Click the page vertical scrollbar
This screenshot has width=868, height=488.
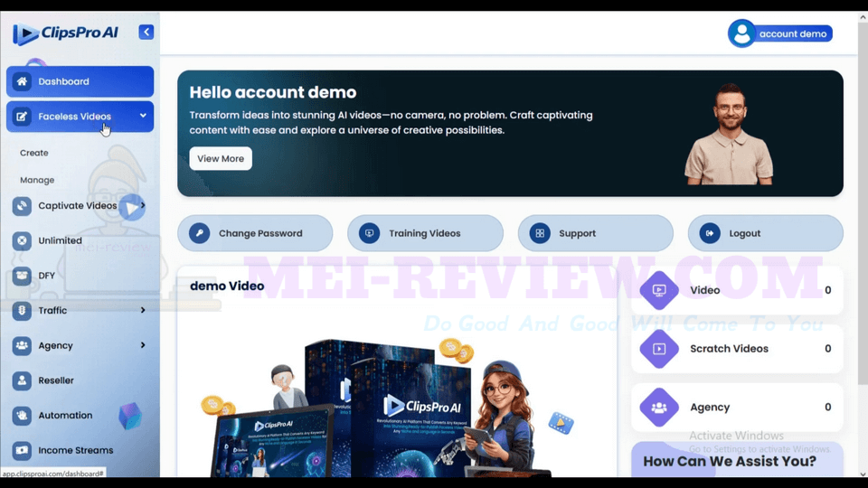coord(863,205)
